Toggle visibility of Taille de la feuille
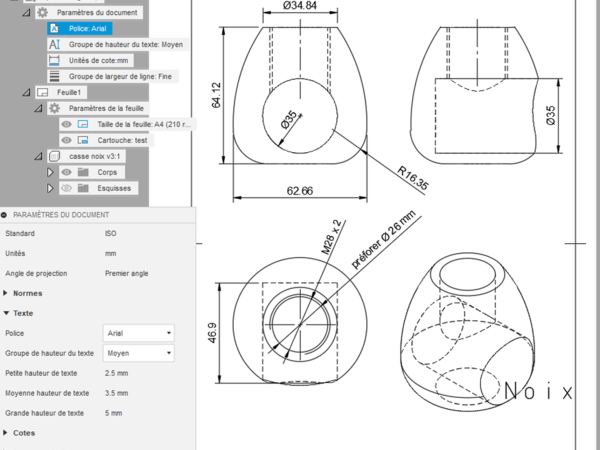The width and height of the screenshot is (600, 450). (66, 124)
